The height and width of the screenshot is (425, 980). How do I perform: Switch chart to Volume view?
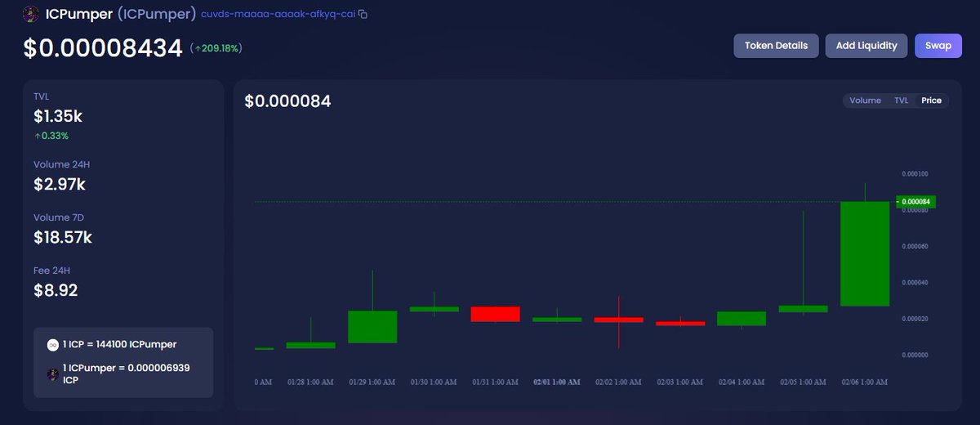pyautogui.click(x=865, y=101)
